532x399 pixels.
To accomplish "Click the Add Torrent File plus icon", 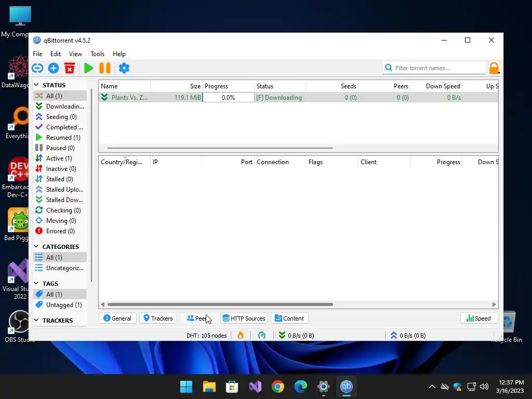I will [54, 68].
